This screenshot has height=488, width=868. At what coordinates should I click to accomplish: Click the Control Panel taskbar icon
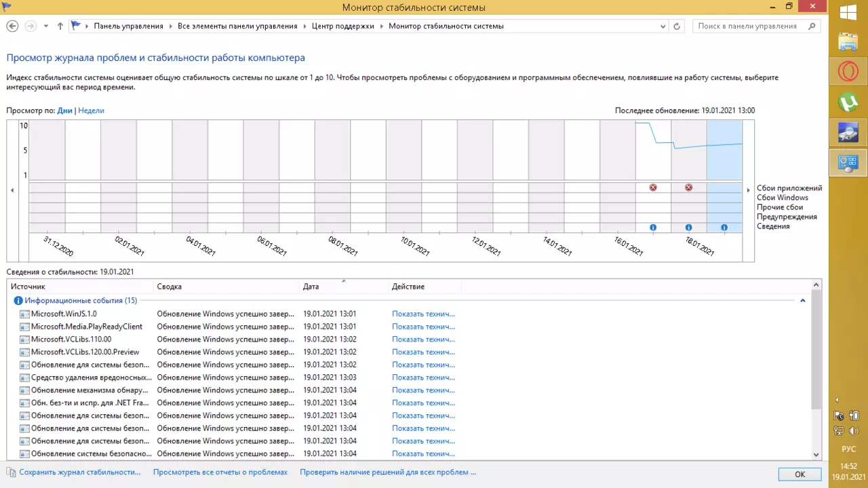(848, 163)
